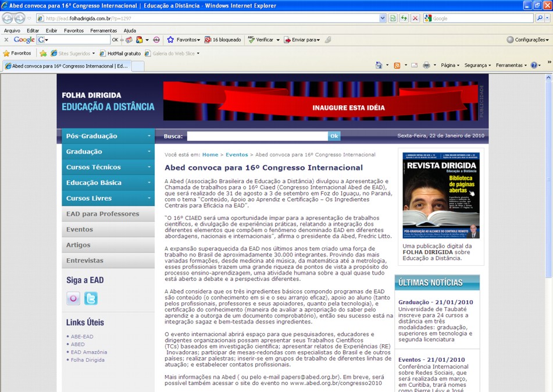Click the Stop loading red X icon
Viewport: 553px width, 392px height.
pyautogui.click(x=415, y=19)
